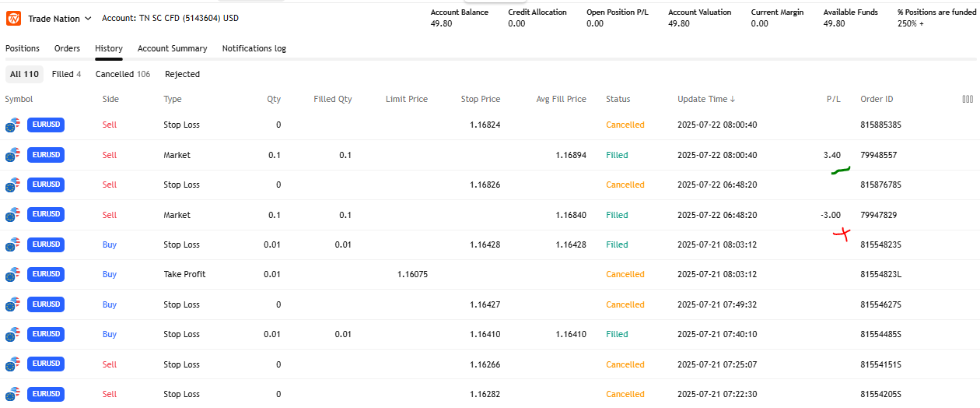Click the Trade Nation broker logo icon

click(x=13, y=18)
